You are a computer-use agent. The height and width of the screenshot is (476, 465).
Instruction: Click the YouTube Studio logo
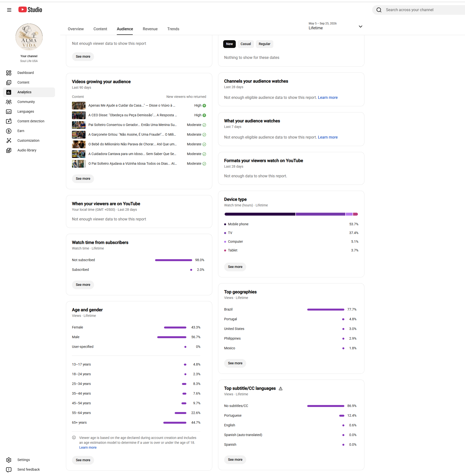[x=30, y=10]
